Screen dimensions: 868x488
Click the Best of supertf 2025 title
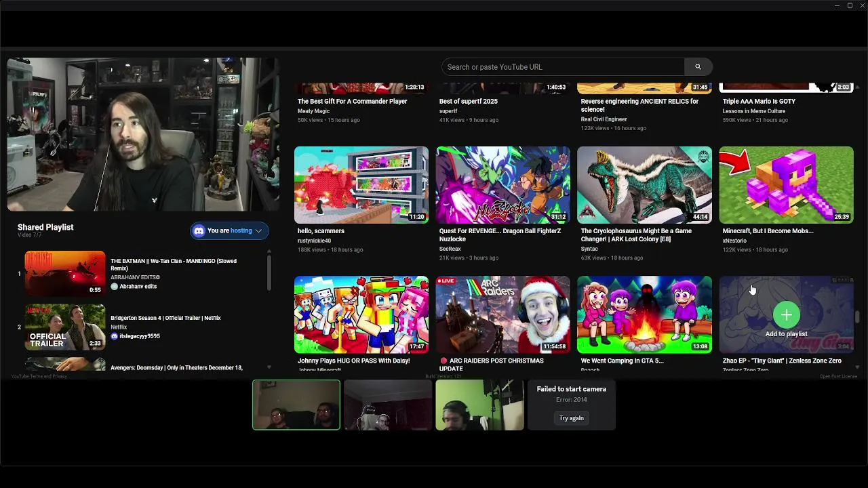pos(468,101)
